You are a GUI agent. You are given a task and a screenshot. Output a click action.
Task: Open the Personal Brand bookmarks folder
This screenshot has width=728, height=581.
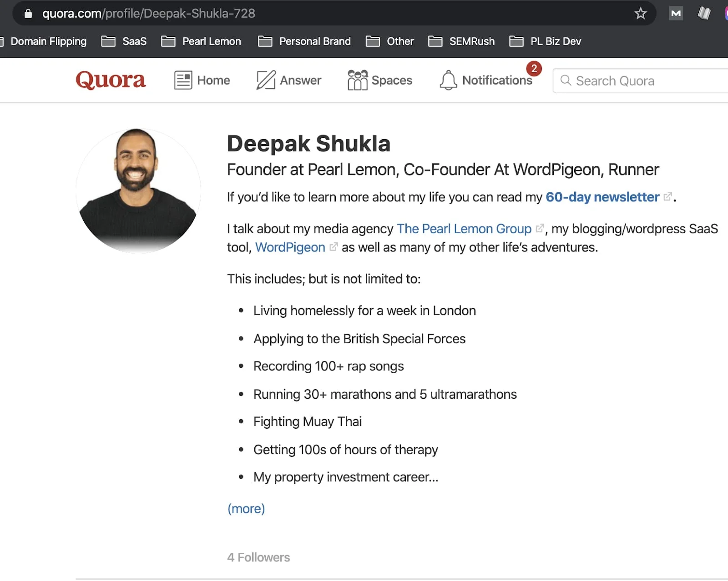pyautogui.click(x=304, y=41)
